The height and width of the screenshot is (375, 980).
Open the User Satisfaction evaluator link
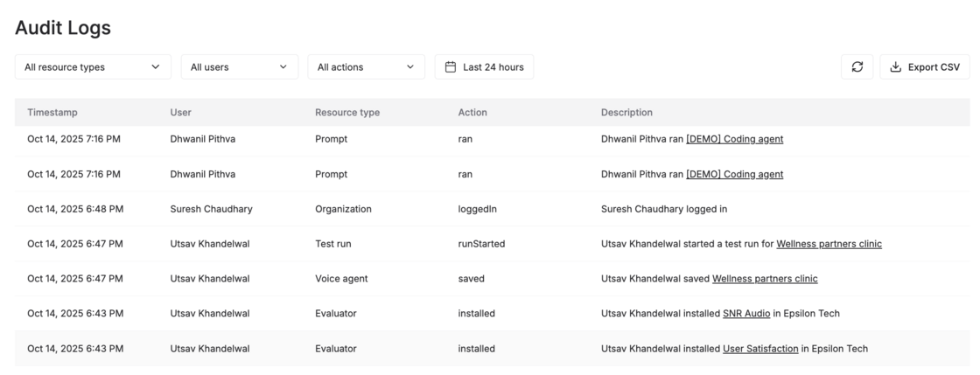760,349
